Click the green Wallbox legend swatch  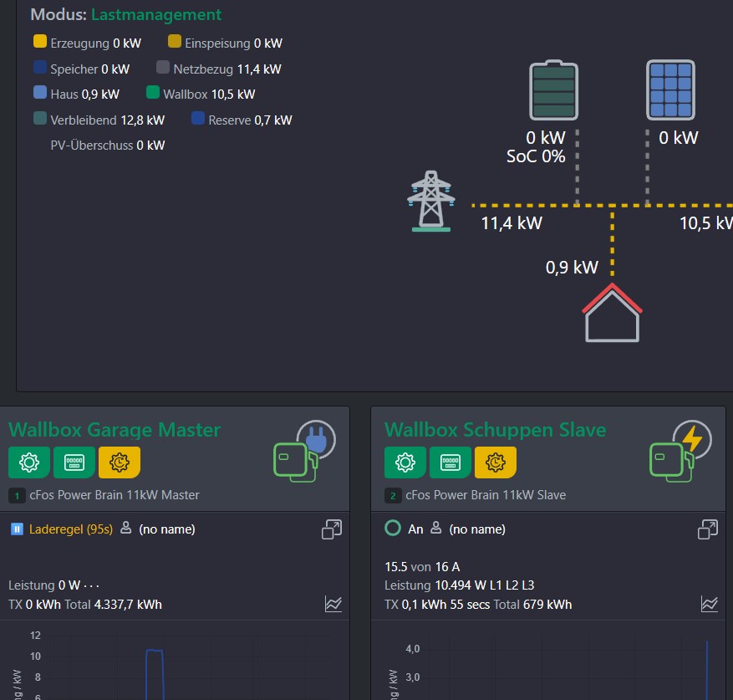(x=153, y=93)
